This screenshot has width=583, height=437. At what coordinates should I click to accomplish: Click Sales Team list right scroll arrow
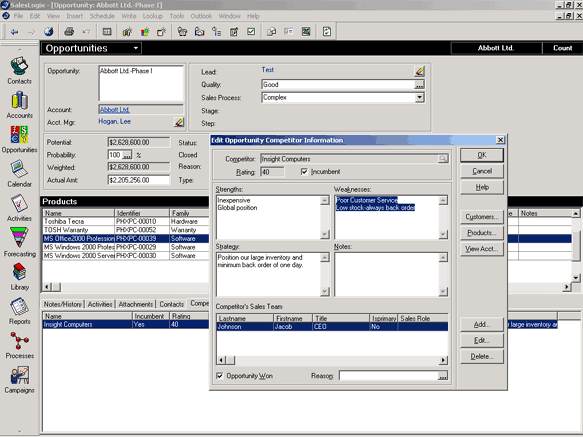[443, 360]
